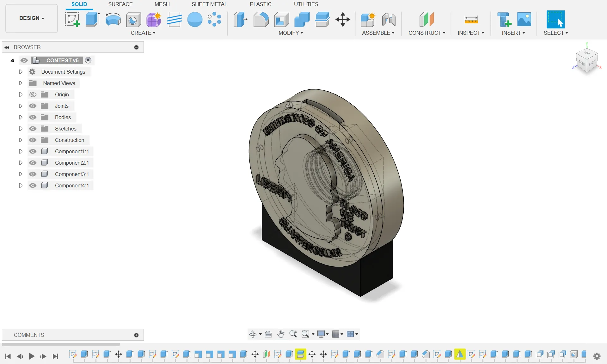The image size is (607, 364).
Task: Hide the Bodies folder visibility eye
Action: pos(33,117)
